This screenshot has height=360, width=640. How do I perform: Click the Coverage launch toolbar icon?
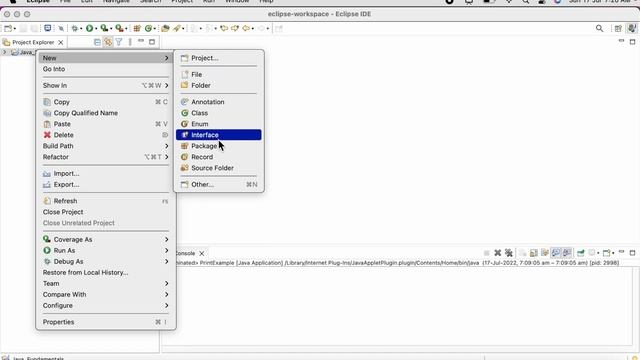click(104, 28)
